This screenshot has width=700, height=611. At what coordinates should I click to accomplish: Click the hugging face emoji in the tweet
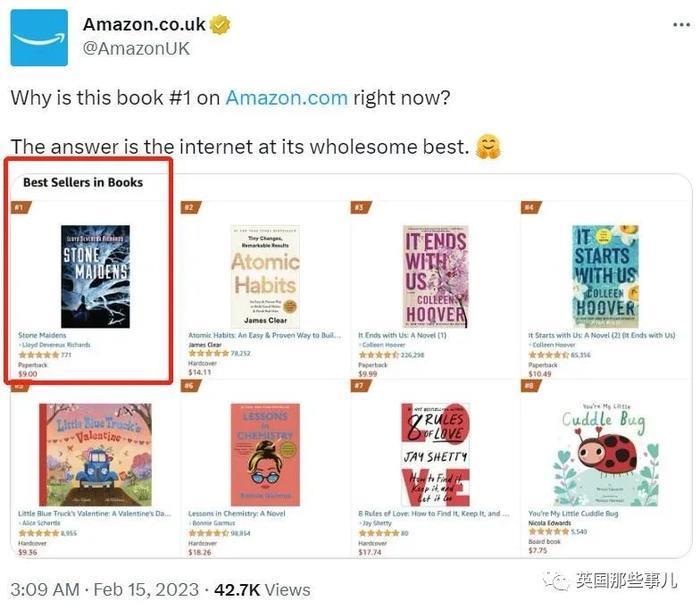[x=488, y=147]
